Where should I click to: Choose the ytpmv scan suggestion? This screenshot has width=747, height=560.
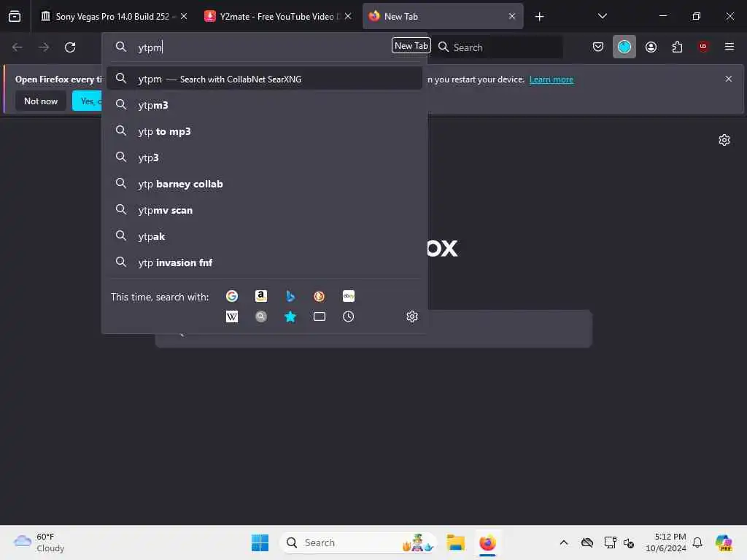coord(264,210)
